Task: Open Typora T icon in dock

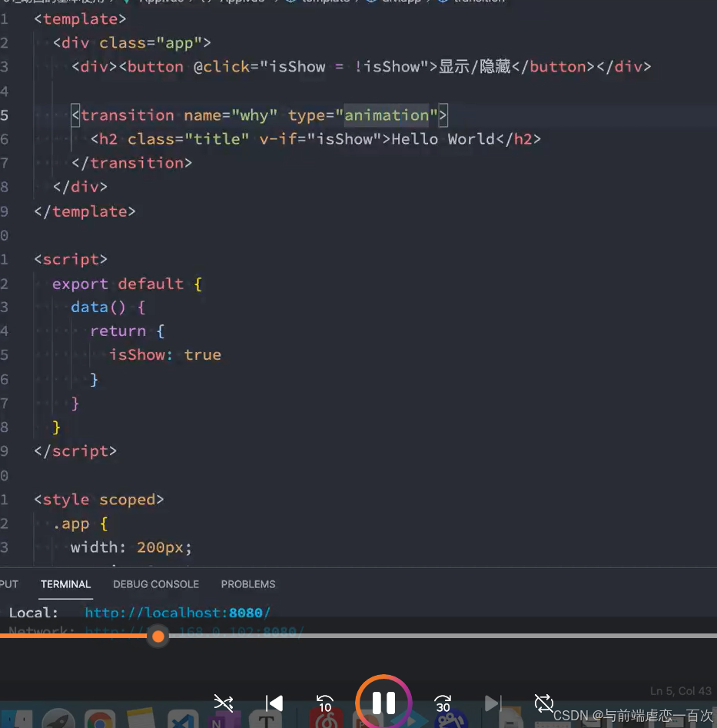Action: coord(265,720)
